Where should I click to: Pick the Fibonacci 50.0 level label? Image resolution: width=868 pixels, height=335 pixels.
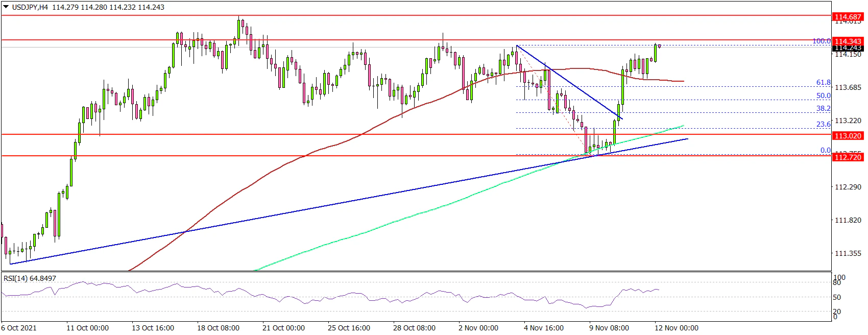[x=823, y=95]
